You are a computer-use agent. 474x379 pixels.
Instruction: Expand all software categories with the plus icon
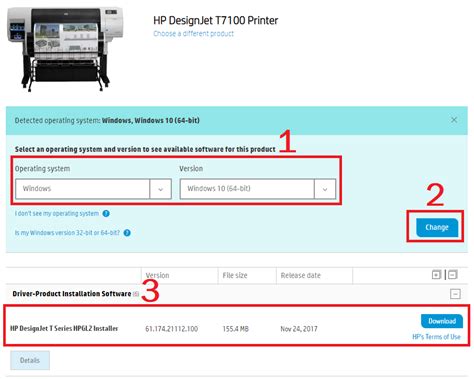tap(436, 275)
